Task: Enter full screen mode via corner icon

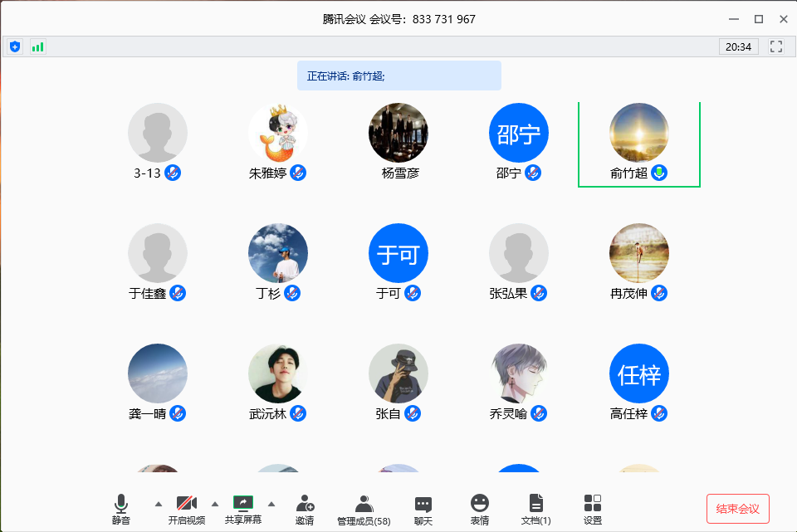Action: coord(776,46)
